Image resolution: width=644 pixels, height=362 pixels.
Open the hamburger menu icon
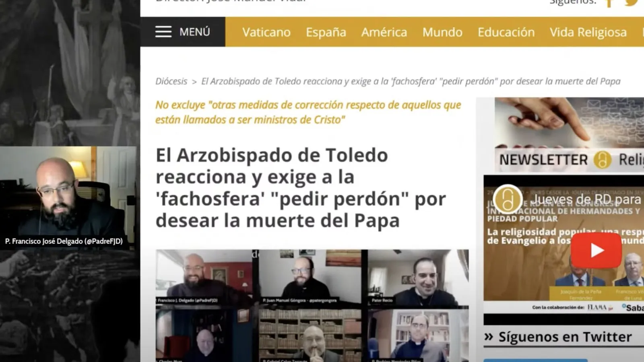click(163, 32)
